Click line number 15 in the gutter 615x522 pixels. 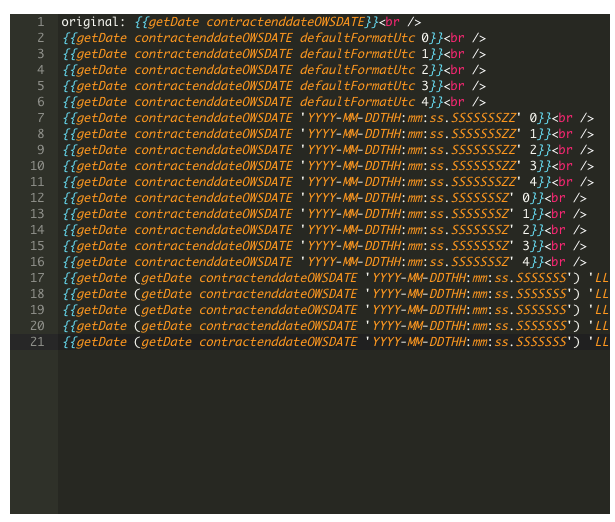point(37,246)
